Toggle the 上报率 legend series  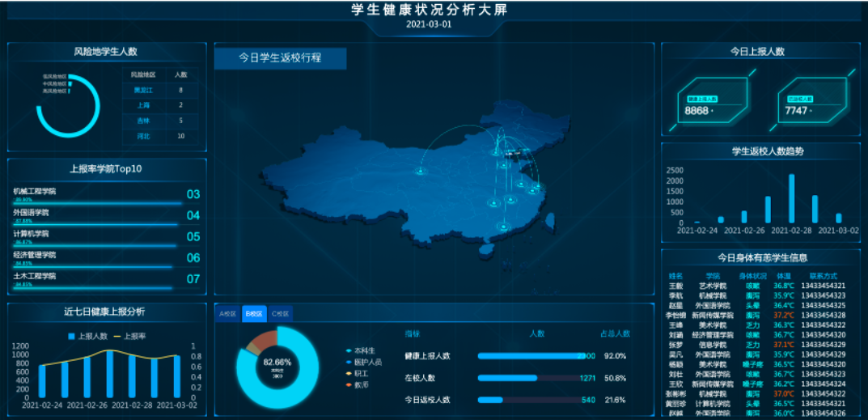click(x=129, y=336)
